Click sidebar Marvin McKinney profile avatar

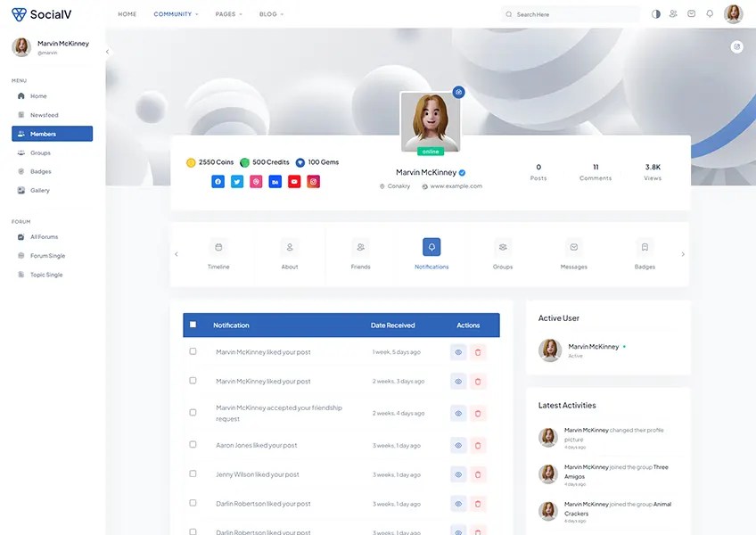(x=21, y=46)
